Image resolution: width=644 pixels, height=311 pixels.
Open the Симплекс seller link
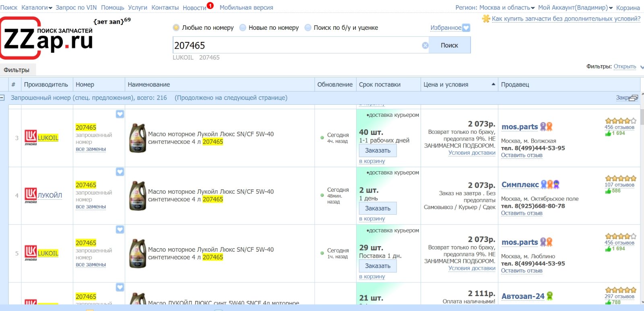(x=520, y=185)
